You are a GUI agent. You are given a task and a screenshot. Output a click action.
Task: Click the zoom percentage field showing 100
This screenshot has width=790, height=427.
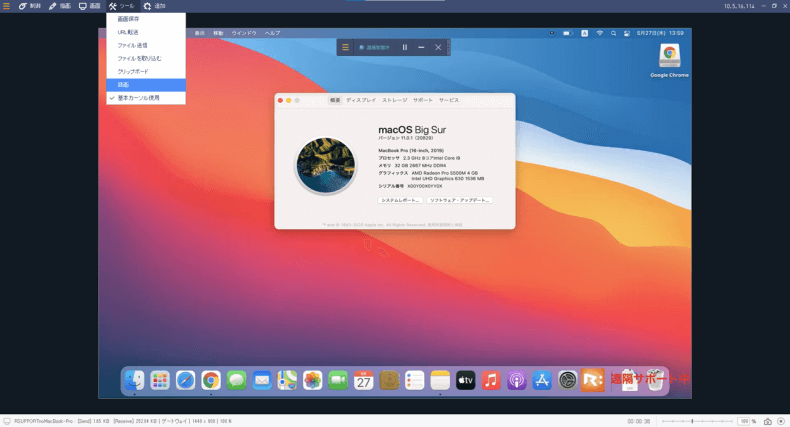pos(744,421)
